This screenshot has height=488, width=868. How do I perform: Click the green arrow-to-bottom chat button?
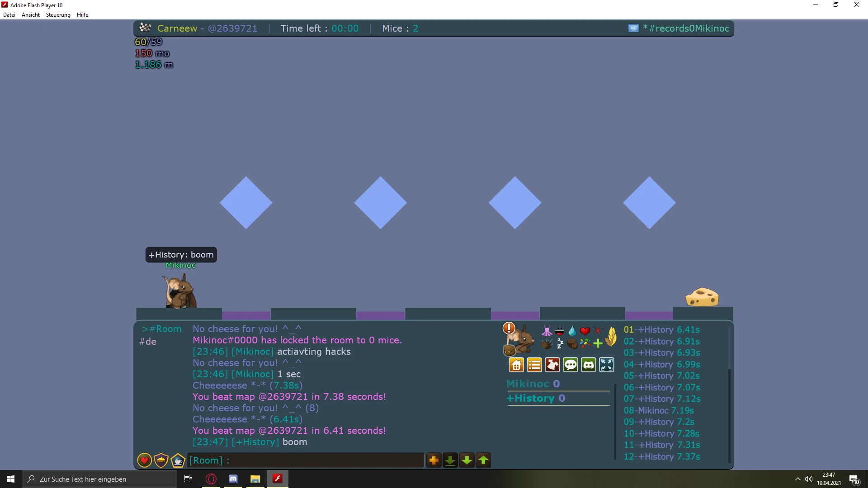450,460
